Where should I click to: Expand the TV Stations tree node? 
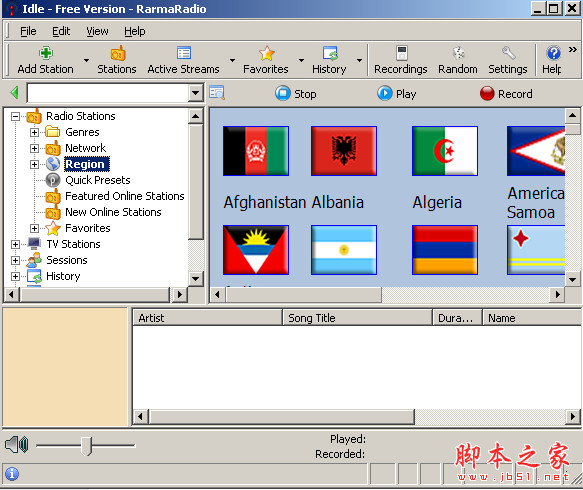pos(15,244)
